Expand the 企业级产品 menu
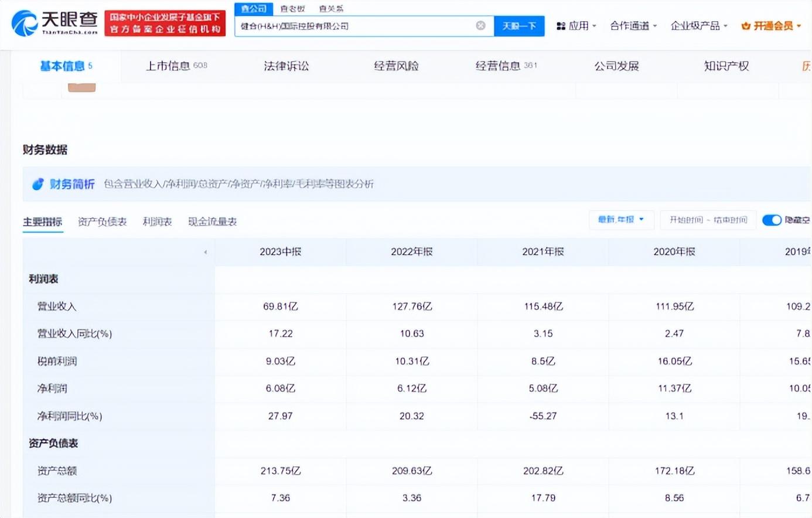The height and width of the screenshot is (518, 812). pyautogui.click(x=698, y=26)
